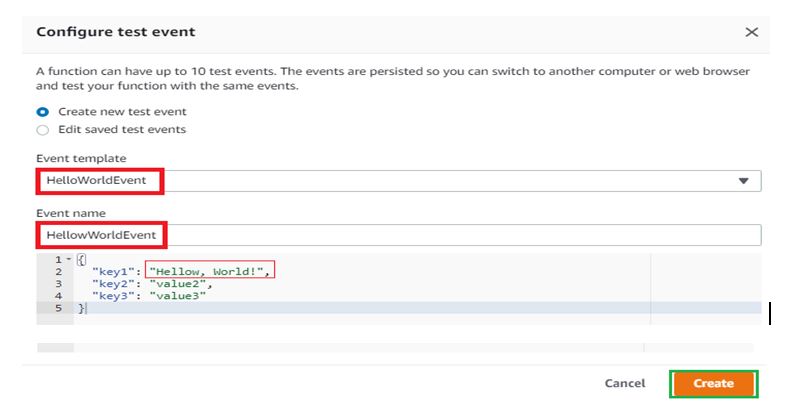Click the "key1" text on line 2

(x=113, y=272)
